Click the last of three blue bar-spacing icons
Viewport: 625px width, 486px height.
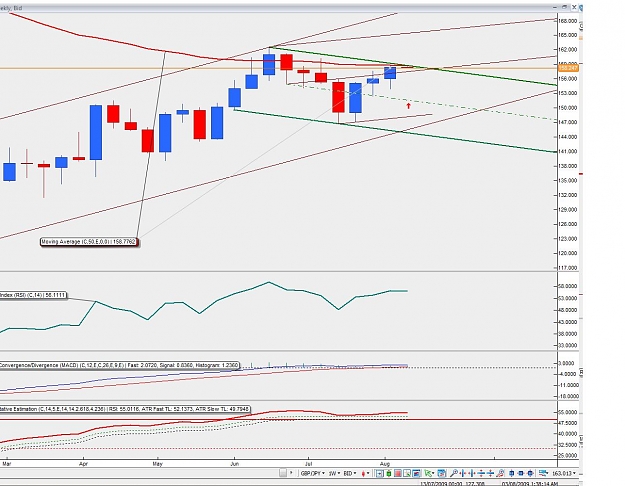pos(531,473)
